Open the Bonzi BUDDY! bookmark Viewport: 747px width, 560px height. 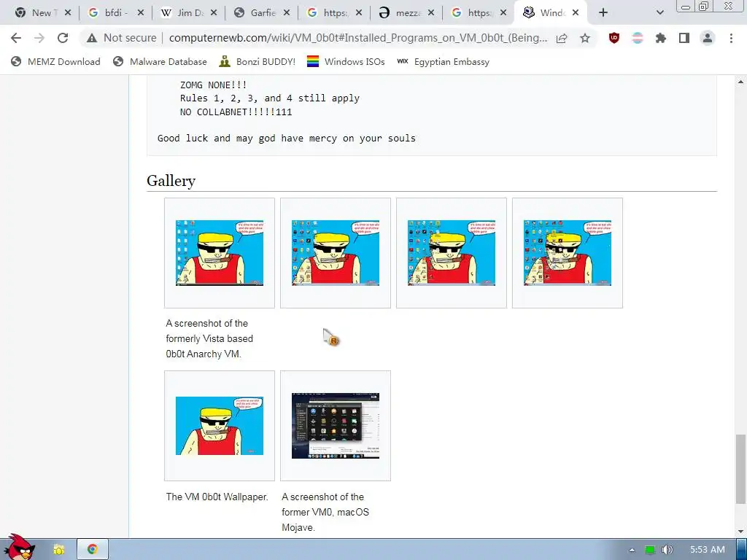click(x=258, y=61)
